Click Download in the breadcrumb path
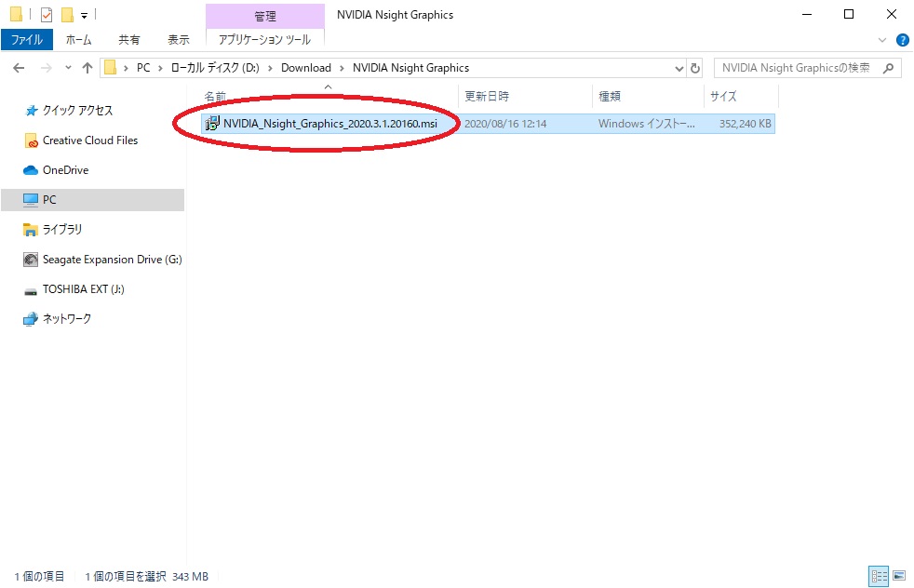914x588 pixels. 306,68
